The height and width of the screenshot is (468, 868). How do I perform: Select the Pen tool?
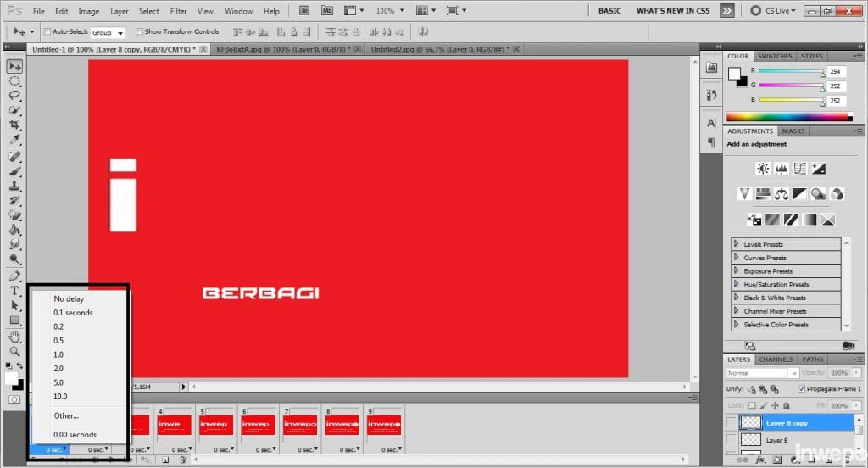14,276
